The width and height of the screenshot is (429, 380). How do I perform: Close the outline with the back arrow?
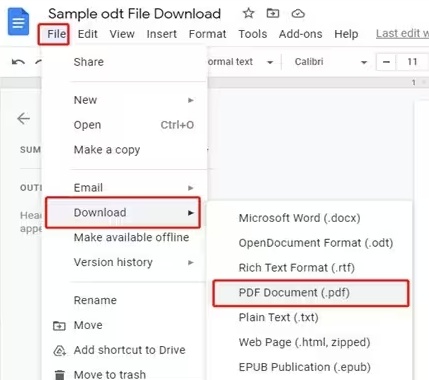[23, 118]
